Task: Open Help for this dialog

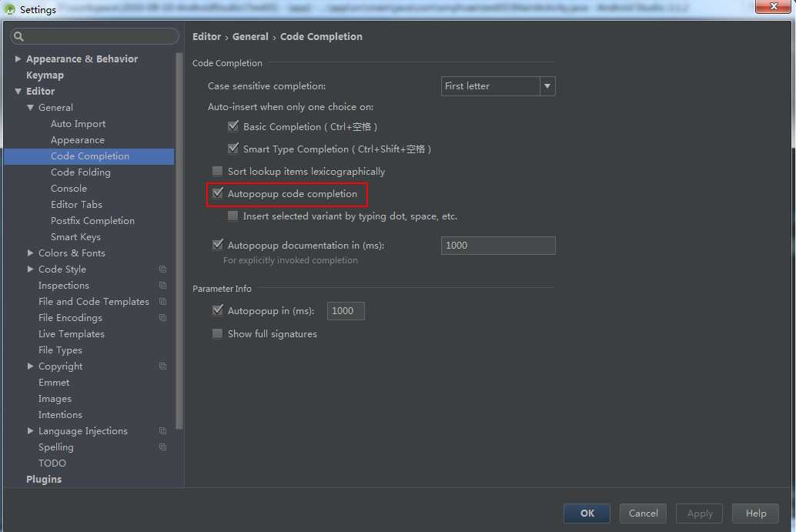Action: point(755,514)
